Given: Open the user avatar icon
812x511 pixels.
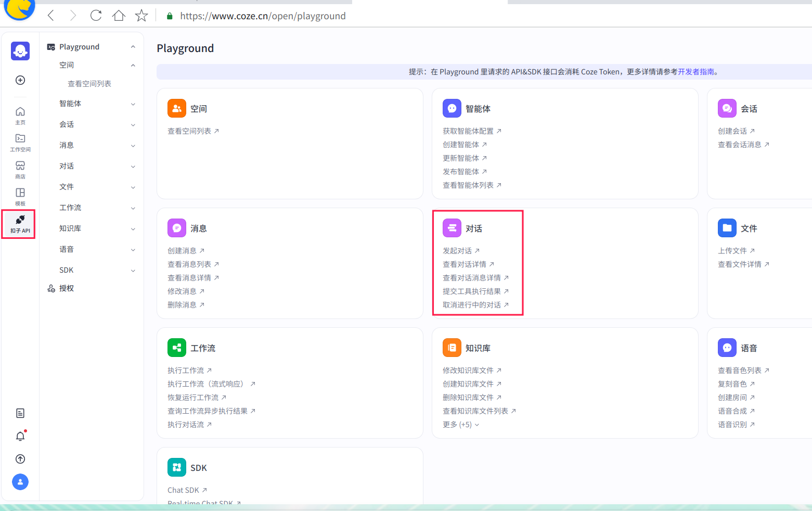Looking at the screenshot, I should (x=20, y=482).
